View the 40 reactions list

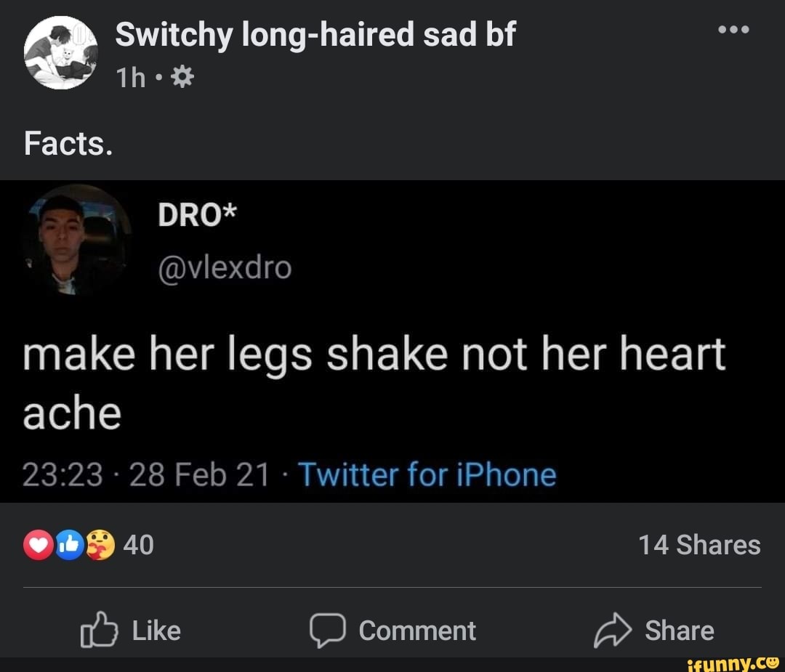point(138,543)
